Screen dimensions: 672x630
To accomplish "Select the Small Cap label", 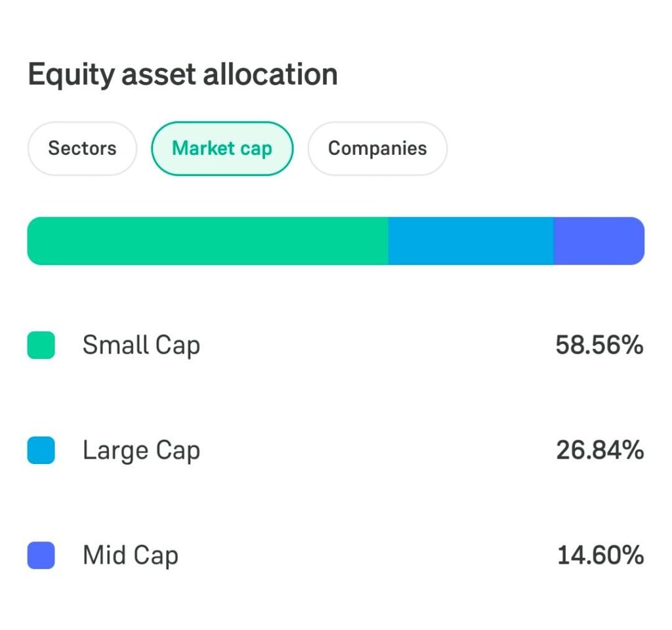I will pyautogui.click(x=142, y=345).
